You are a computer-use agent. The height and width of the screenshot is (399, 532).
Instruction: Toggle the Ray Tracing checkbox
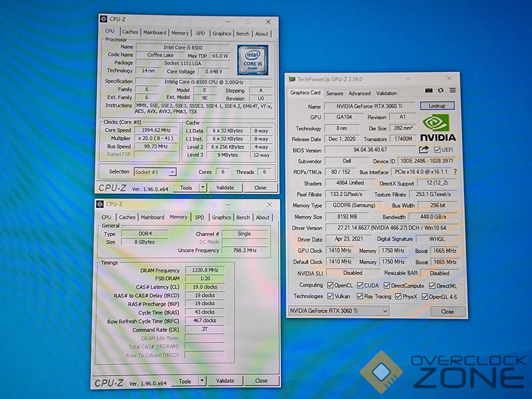(x=360, y=296)
